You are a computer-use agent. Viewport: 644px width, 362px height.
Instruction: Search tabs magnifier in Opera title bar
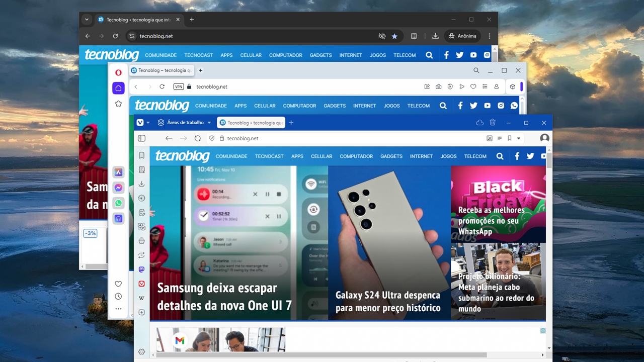point(476,70)
